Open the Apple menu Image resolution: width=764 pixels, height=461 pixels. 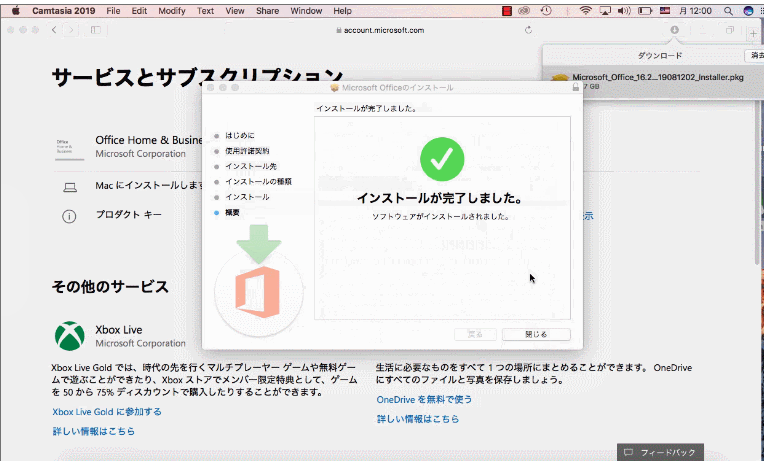tap(15, 11)
